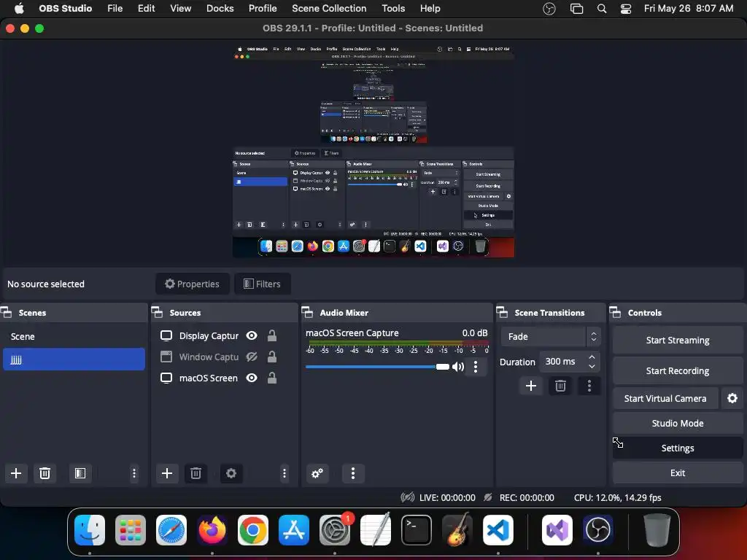Open the Scenes panel three-dot menu
This screenshot has height=560, width=747.
[x=134, y=472]
